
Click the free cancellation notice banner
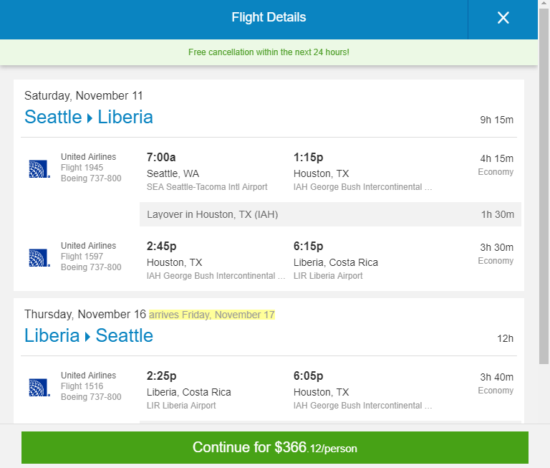[269, 52]
